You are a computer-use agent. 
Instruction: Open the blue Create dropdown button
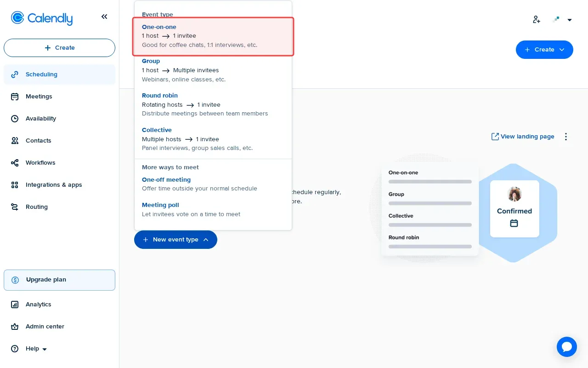(x=544, y=49)
